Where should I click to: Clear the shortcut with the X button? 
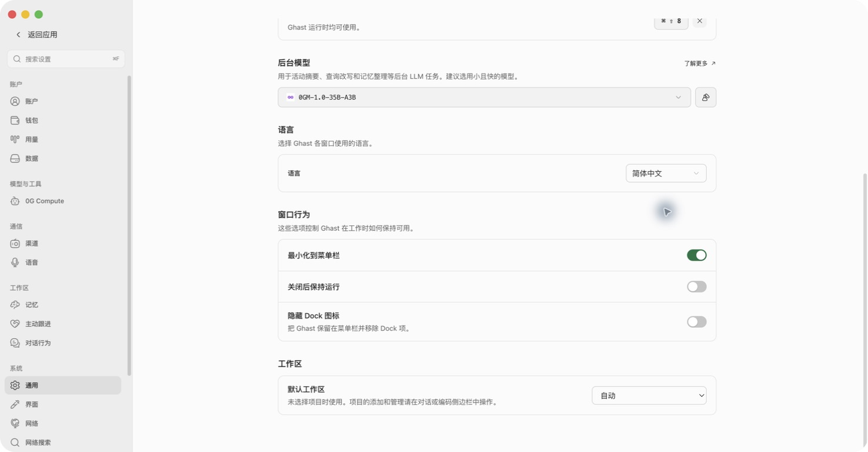coord(699,21)
